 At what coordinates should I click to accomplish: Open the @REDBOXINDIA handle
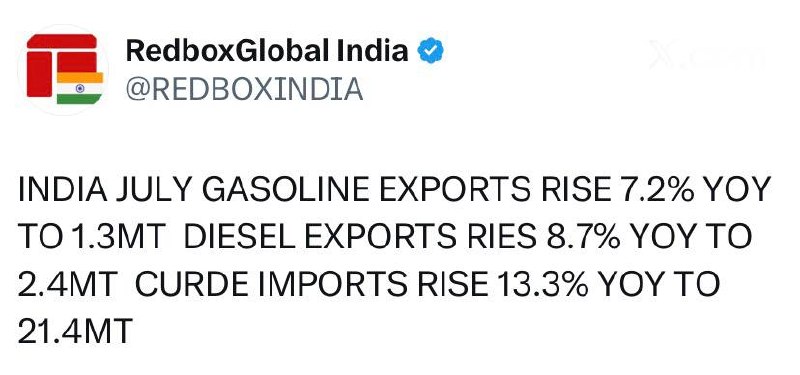[x=244, y=89]
